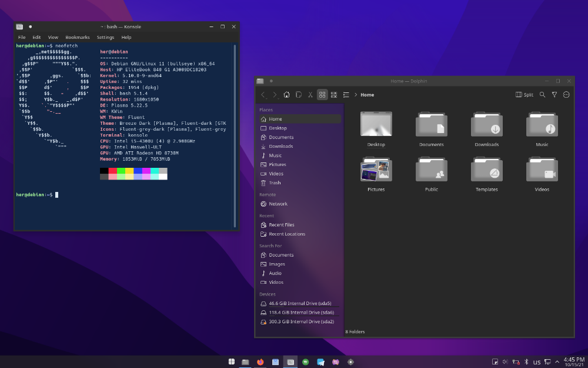This screenshot has width=588, height=368.
Task: Switch Dolphin to Icons view mode
Action: 322,95
